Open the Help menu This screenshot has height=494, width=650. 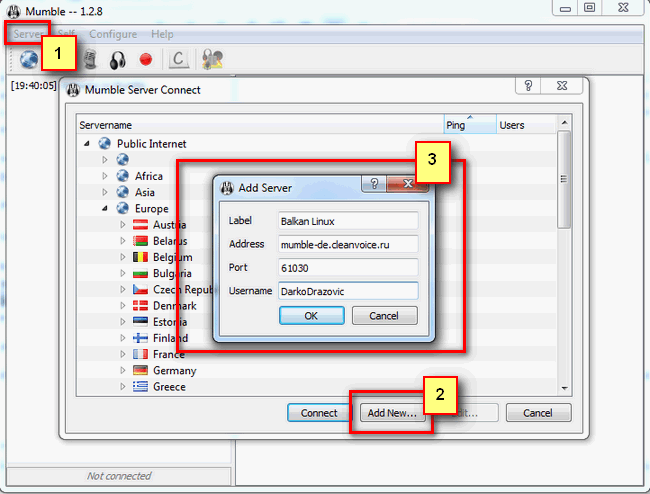[x=162, y=34]
